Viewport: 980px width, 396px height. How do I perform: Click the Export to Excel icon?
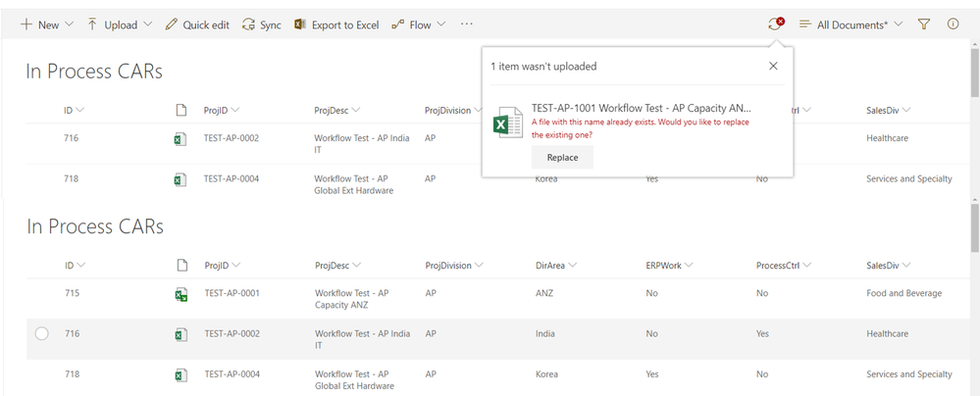click(300, 25)
